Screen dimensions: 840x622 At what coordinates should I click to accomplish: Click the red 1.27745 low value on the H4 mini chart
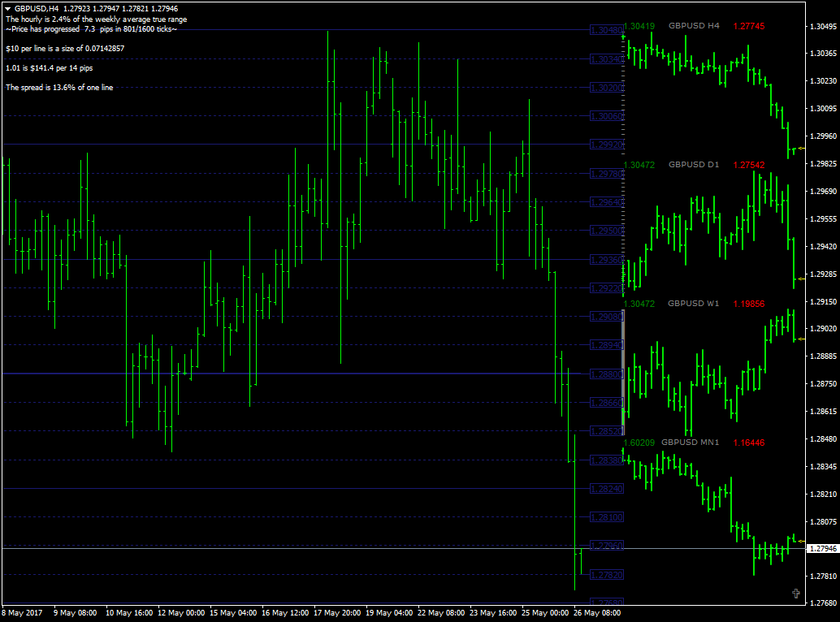coord(749,26)
